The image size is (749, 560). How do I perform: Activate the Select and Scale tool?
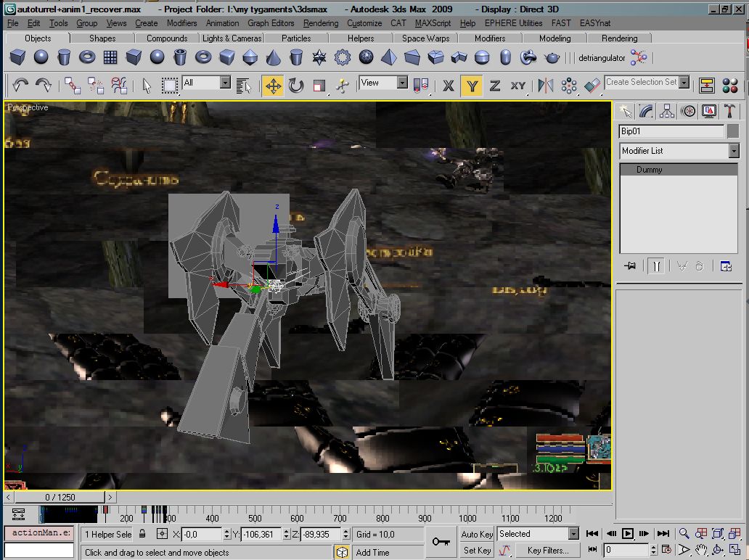click(x=319, y=86)
